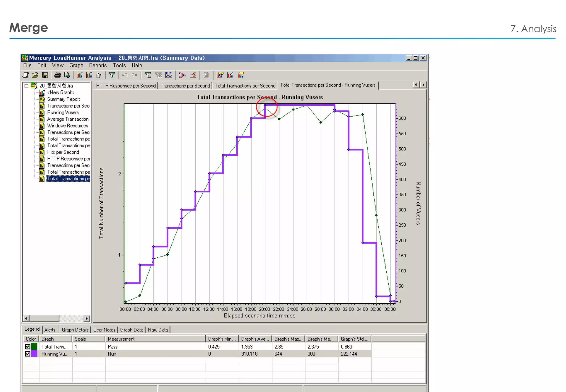Open the Reports menu
Image resolution: width=566 pixels, height=392 pixels.
(98, 65)
